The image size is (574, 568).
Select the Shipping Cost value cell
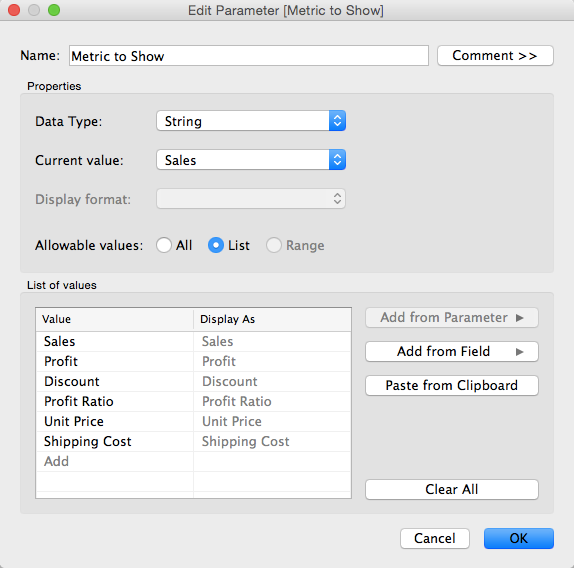click(115, 441)
